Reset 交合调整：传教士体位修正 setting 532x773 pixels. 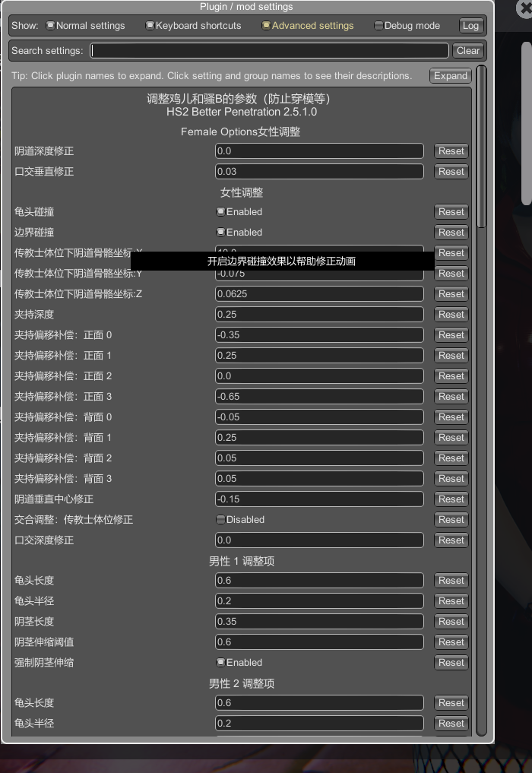(x=451, y=520)
